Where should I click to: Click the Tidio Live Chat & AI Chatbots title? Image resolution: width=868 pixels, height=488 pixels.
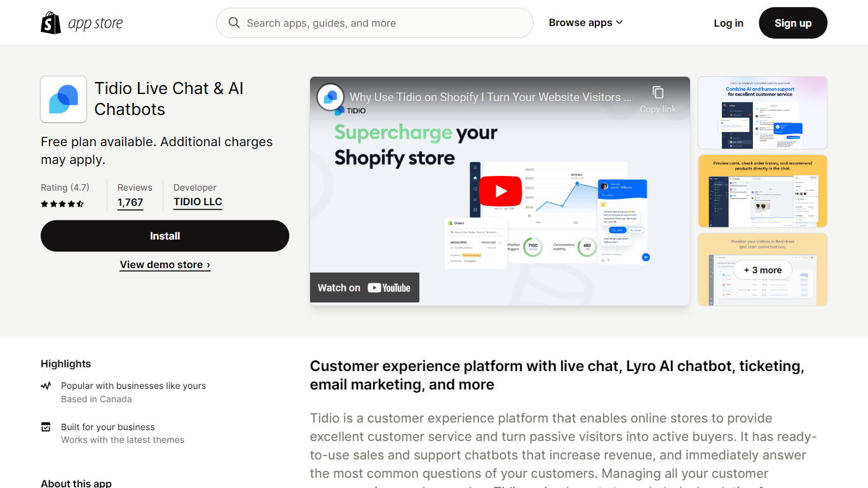click(169, 98)
